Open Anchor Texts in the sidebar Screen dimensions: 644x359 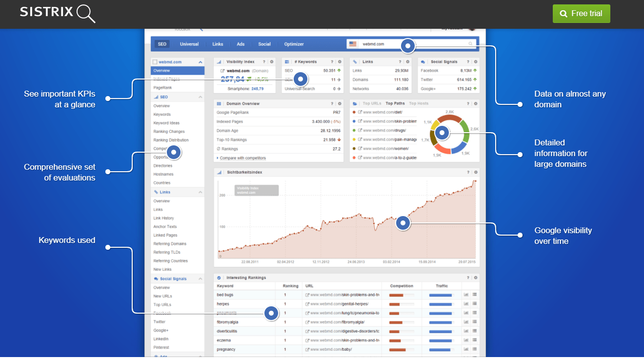click(165, 227)
